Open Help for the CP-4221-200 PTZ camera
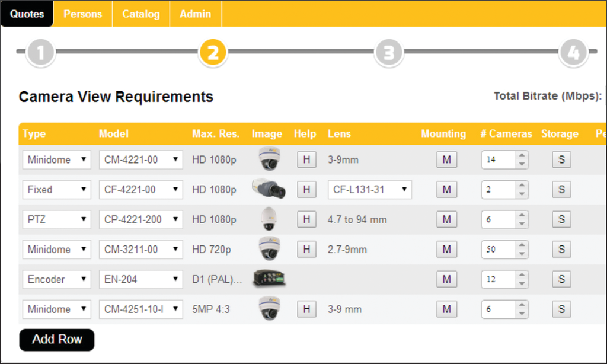The height and width of the screenshot is (364, 607). (306, 219)
